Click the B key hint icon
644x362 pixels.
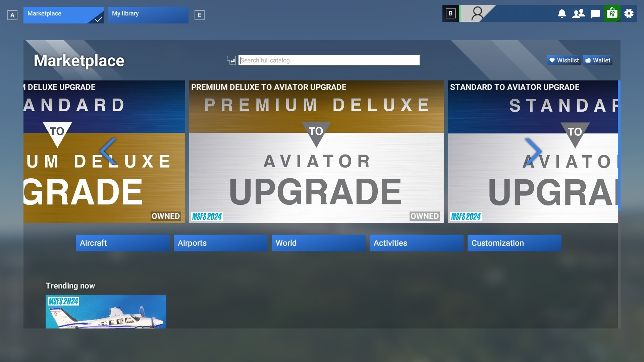pos(451,14)
